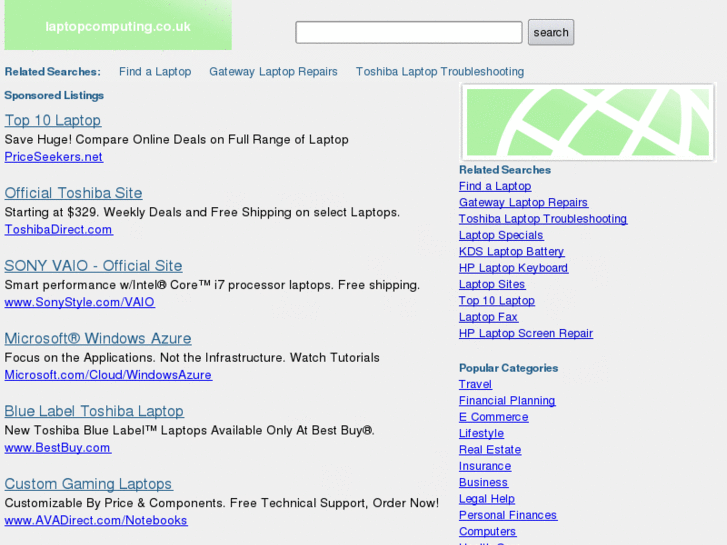Visit the Microsoft.com/Cloud/WindowsAzure link
Viewport: 727px width, 545px height.
[108, 375]
